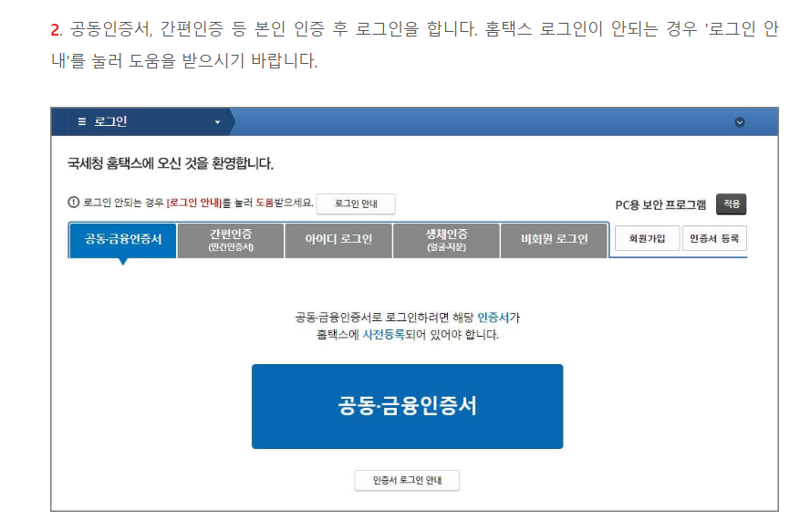Click the large blue 공동·금융인증서 login button
The image size is (811, 532).
point(407,406)
